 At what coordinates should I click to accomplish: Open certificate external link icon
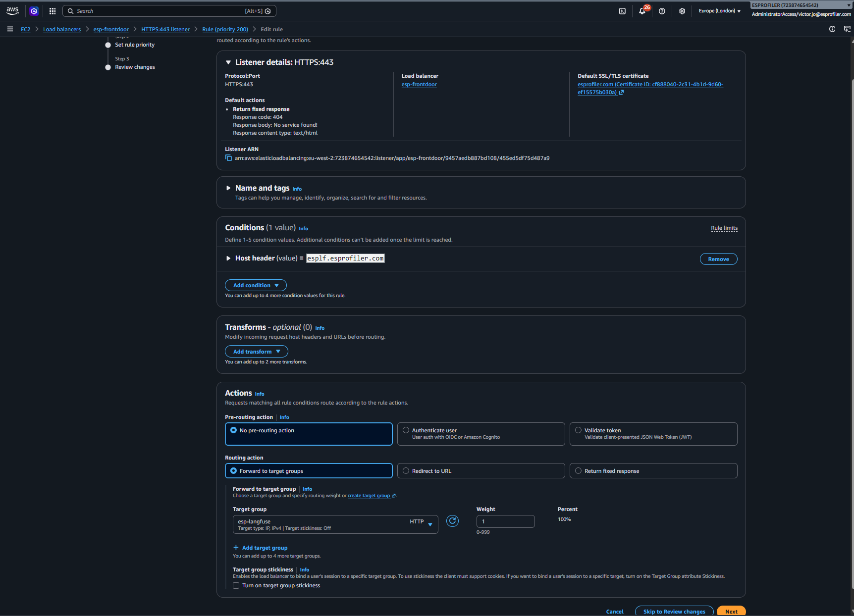(621, 92)
